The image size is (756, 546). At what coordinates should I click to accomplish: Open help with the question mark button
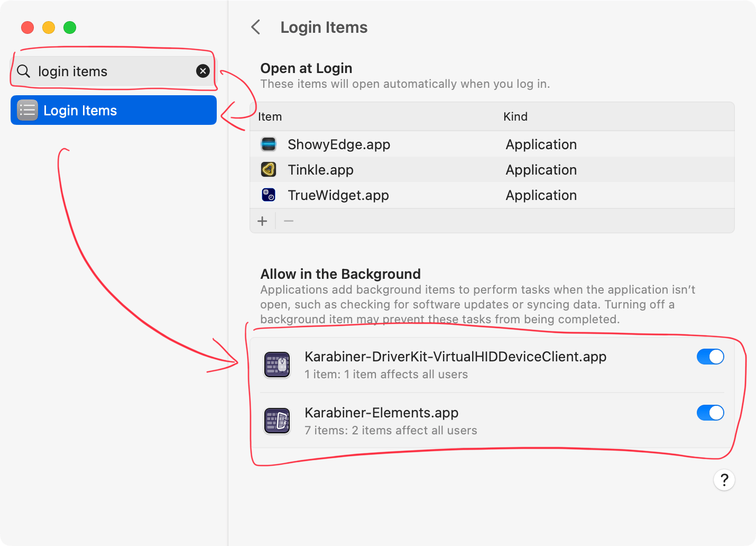(x=724, y=480)
